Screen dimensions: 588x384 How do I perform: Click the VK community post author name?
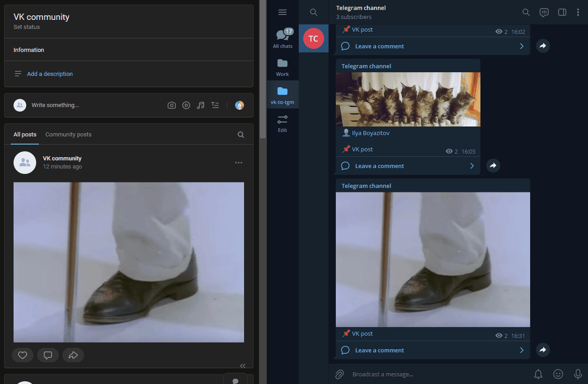point(62,158)
